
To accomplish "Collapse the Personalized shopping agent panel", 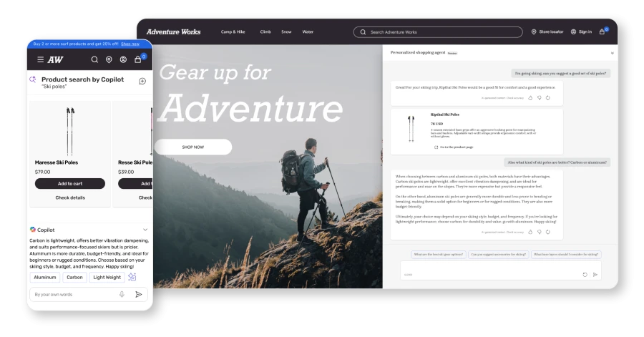I will point(612,53).
